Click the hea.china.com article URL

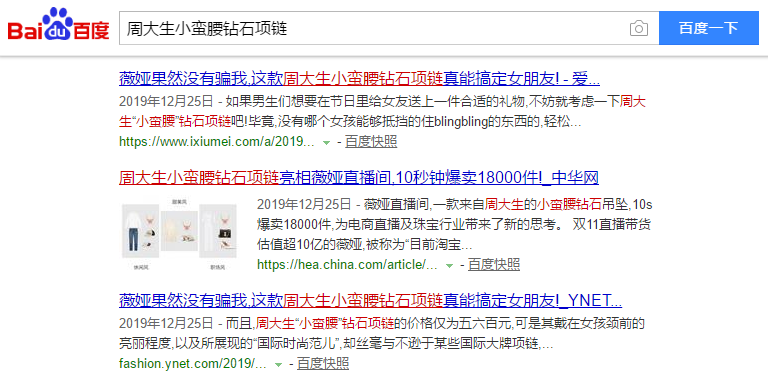[347, 265]
